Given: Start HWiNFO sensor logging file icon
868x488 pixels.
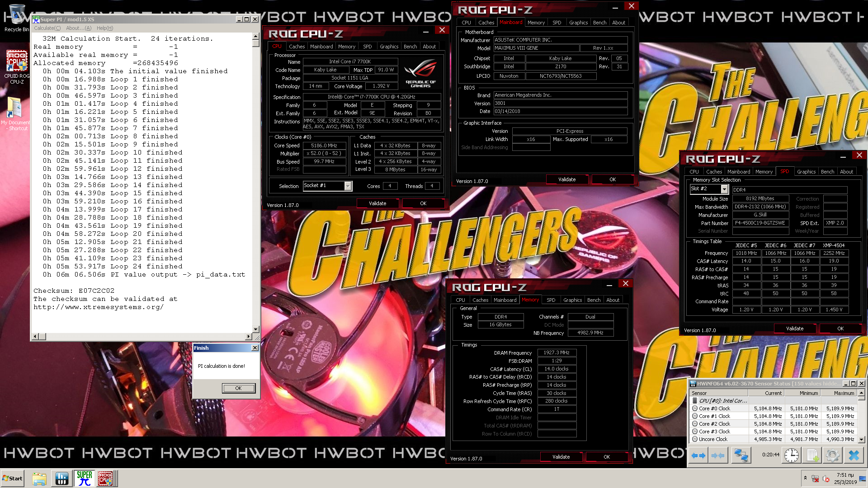Looking at the screenshot, I should click(812, 455).
